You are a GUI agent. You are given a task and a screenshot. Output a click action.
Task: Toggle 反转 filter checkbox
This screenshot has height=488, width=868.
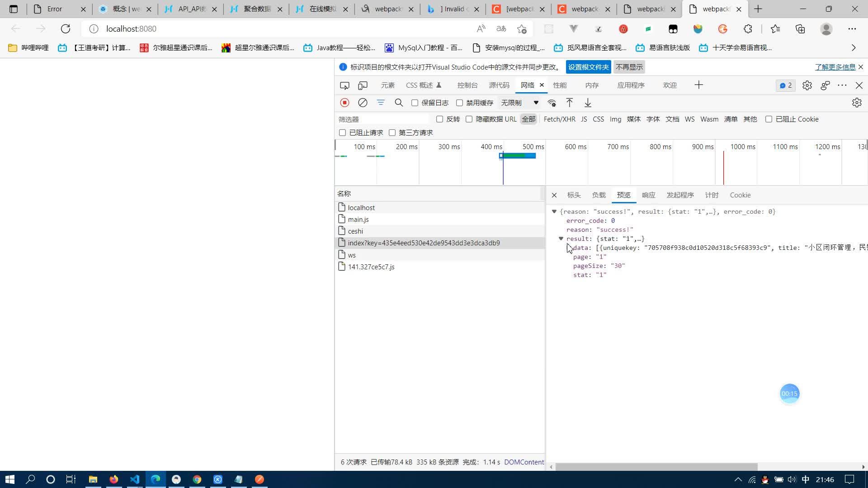(439, 119)
